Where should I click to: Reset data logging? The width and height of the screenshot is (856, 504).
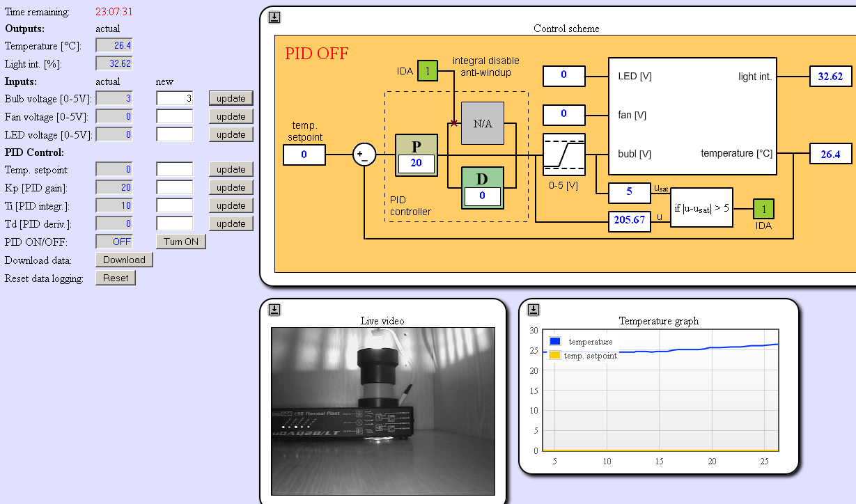[116, 278]
